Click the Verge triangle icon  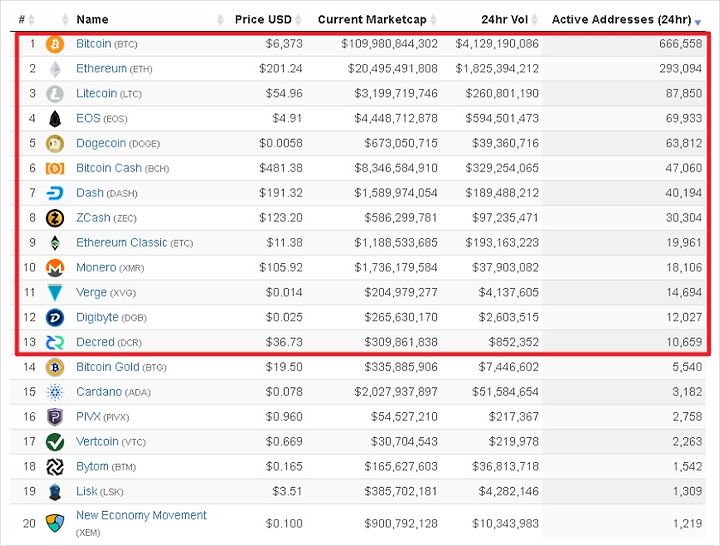point(55,293)
